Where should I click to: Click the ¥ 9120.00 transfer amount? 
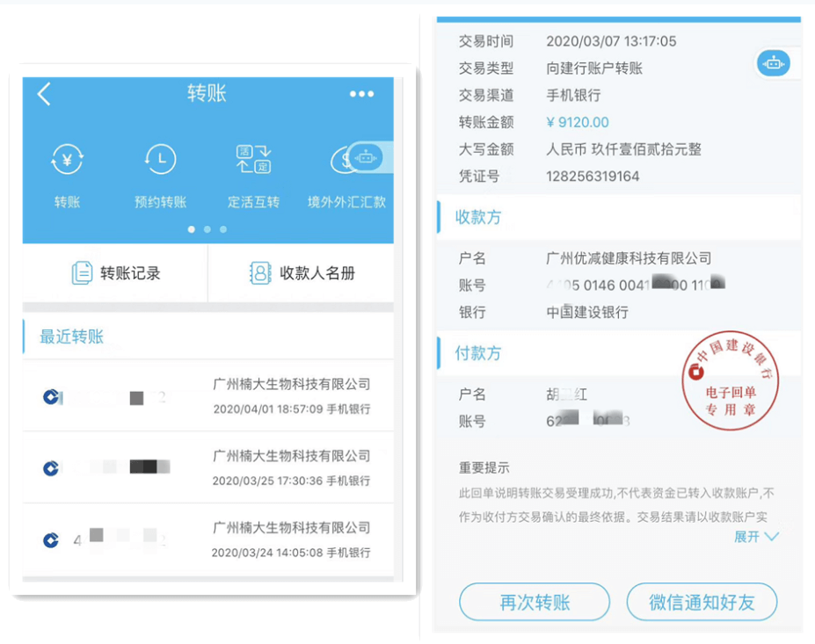(578, 122)
